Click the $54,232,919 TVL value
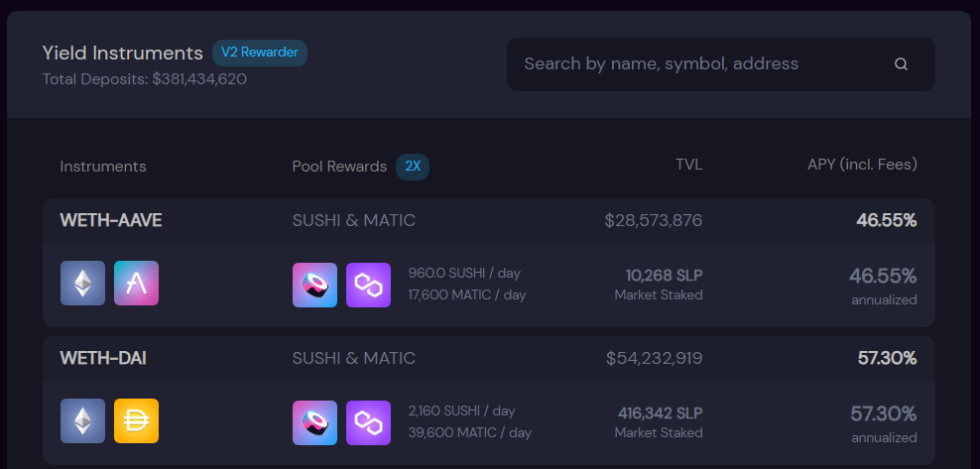The width and height of the screenshot is (980, 469). point(654,358)
